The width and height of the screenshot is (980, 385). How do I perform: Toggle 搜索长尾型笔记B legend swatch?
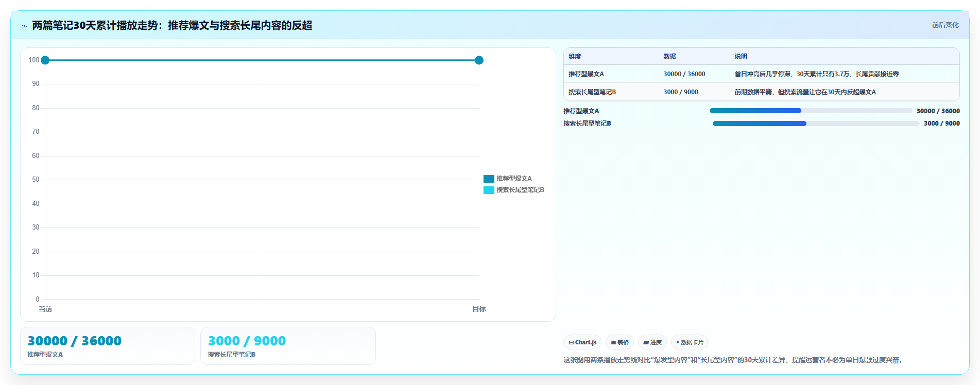[489, 190]
